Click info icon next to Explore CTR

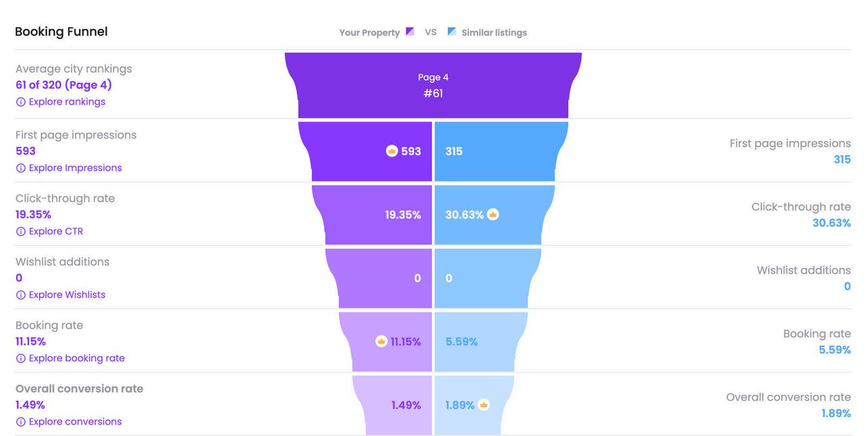pyautogui.click(x=21, y=231)
